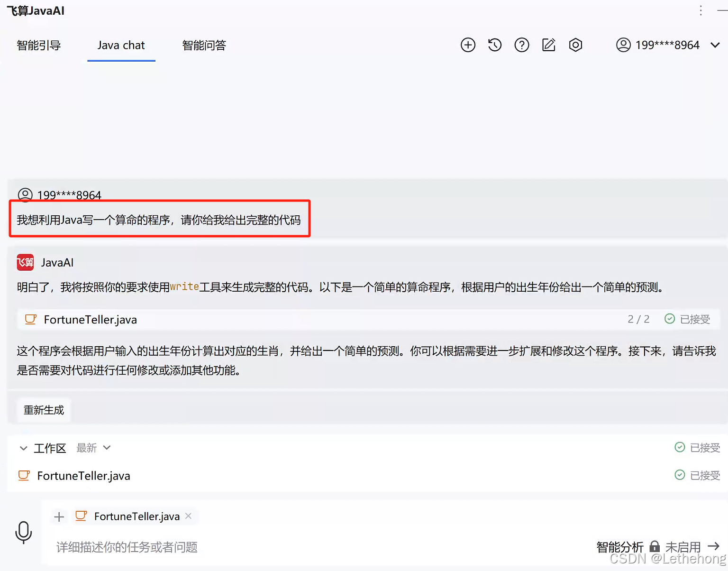Click the 2 / 2 version counter
The height and width of the screenshot is (571, 728).
pyautogui.click(x=638, y=319)
